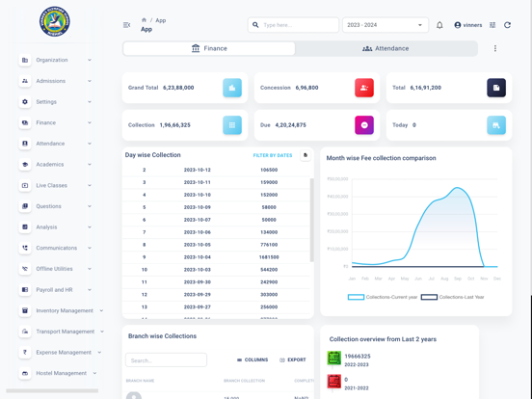The width and height of the screenshot is (532, 399).
Task: Open Questions menu item
Action: tap(48, 206)
